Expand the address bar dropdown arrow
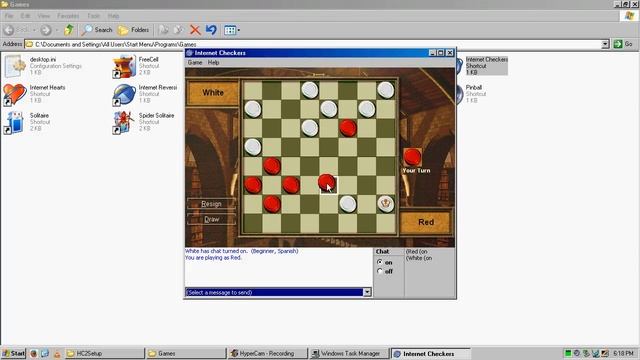The image size is (640, 360). 605,44
